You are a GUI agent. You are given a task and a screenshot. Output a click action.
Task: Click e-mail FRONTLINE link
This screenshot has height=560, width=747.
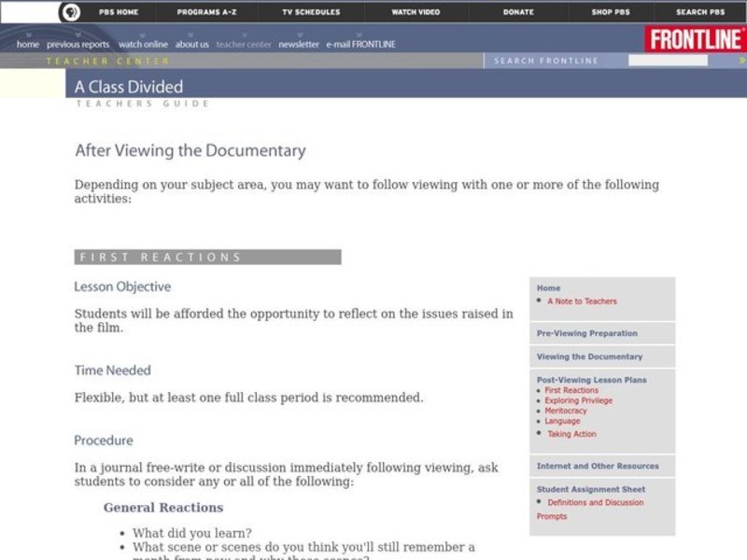[360, 45]
